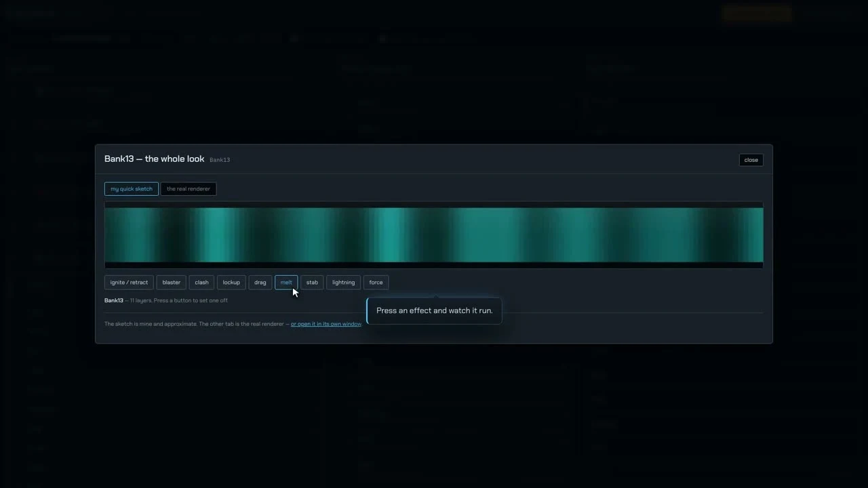Click the teal blade preview strip

[x=434, y=235]
